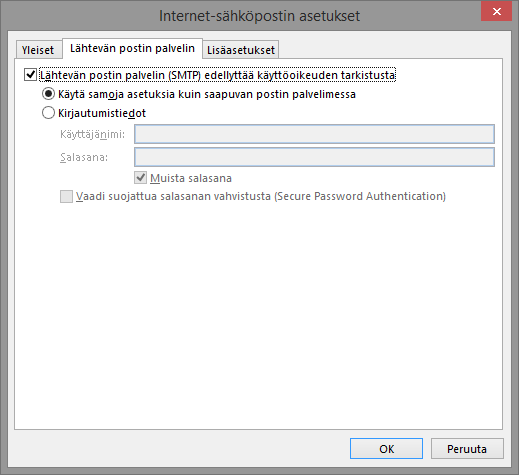This screenshot has height=475, width=519.
Task: Cancel with the Peruuta button
Action: click(x=467, y=449)
